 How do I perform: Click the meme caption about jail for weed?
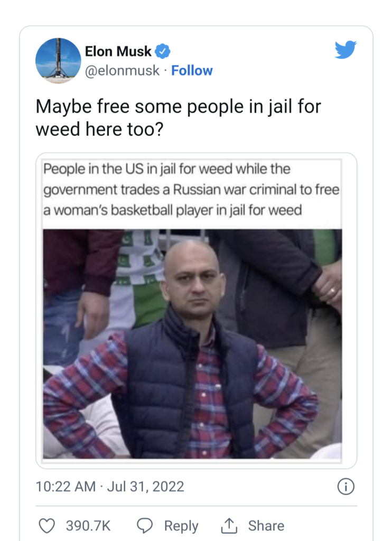coord(191,190)
